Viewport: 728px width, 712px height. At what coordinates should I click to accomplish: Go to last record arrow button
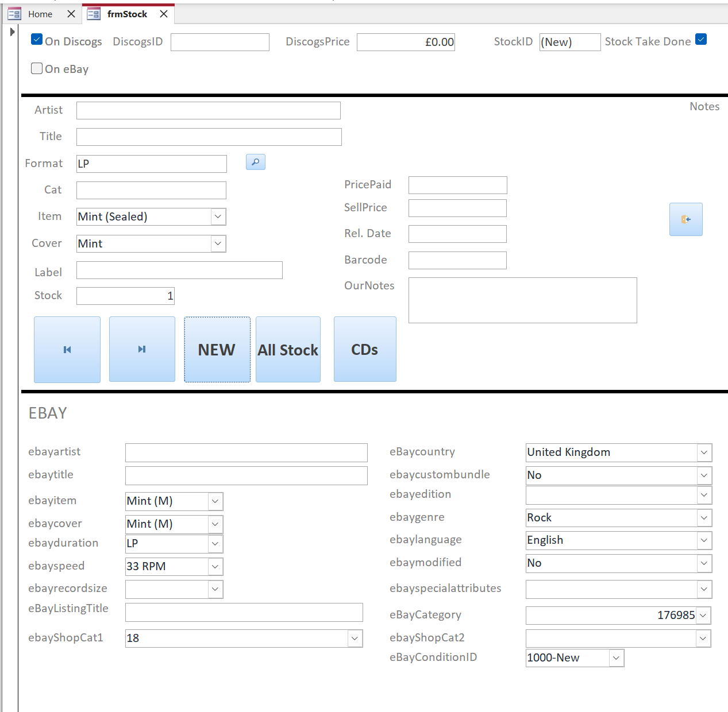pos(142,349)
